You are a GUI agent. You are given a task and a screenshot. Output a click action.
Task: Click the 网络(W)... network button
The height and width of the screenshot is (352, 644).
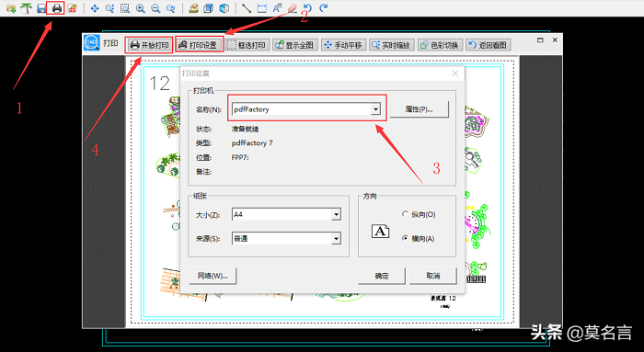click(213, 276)
